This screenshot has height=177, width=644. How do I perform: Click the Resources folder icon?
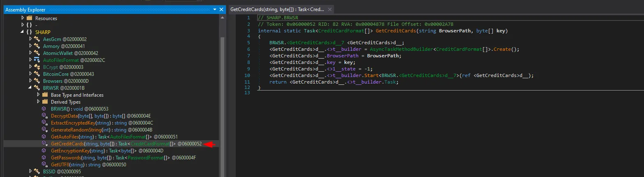tap(29, 18)
